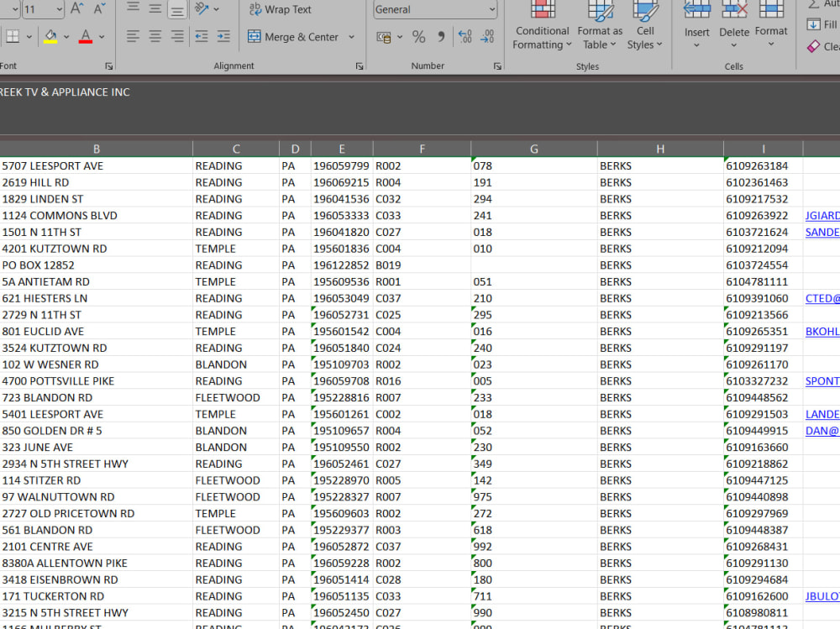Image resolution: width=840 pixels, height=629 pixels.
Task: Expand the Format dropdown arrow
Action: pos(771,44)
